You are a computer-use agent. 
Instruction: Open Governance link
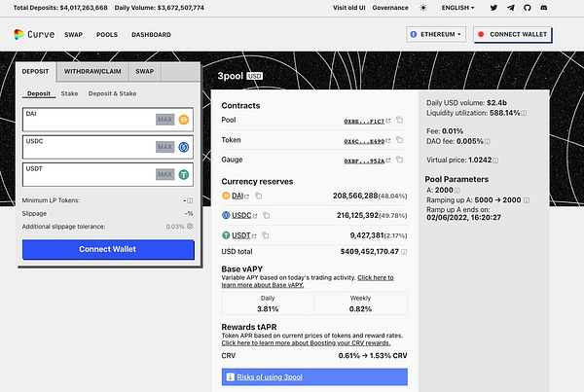390,8
